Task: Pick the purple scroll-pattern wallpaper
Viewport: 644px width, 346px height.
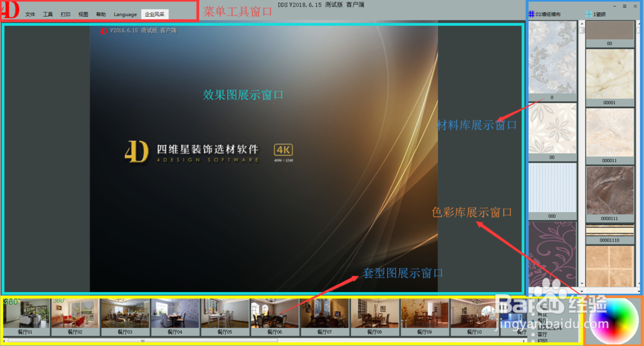Action: pos(553,254)
